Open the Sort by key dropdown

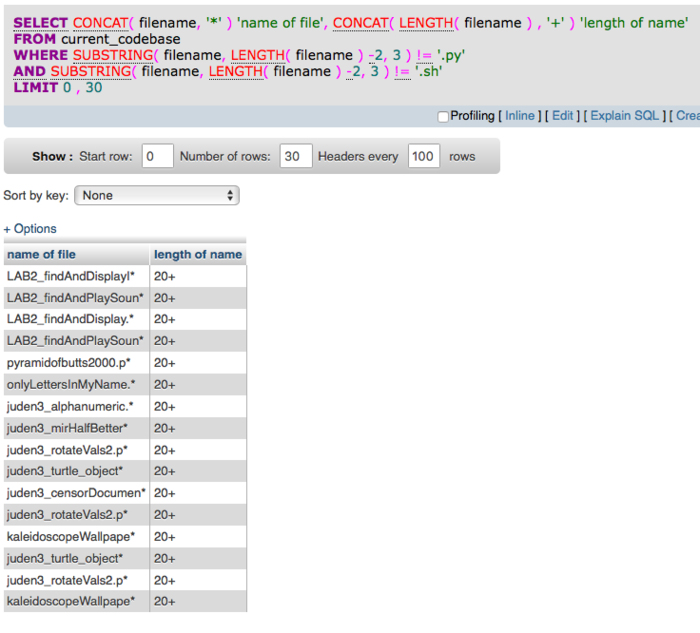pos(157,196)
